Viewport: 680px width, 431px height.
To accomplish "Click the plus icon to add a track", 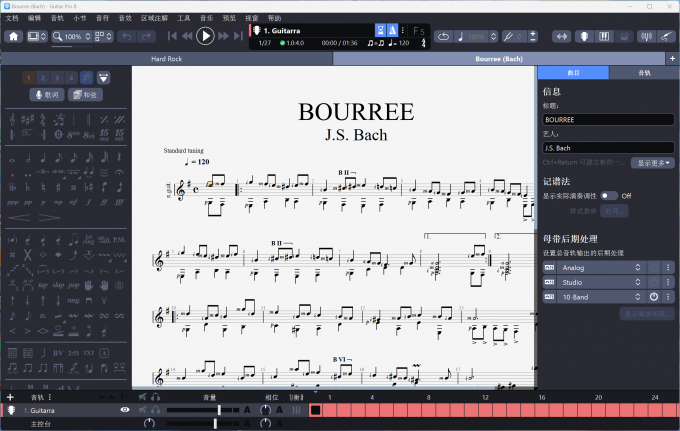I will [10, 397].
